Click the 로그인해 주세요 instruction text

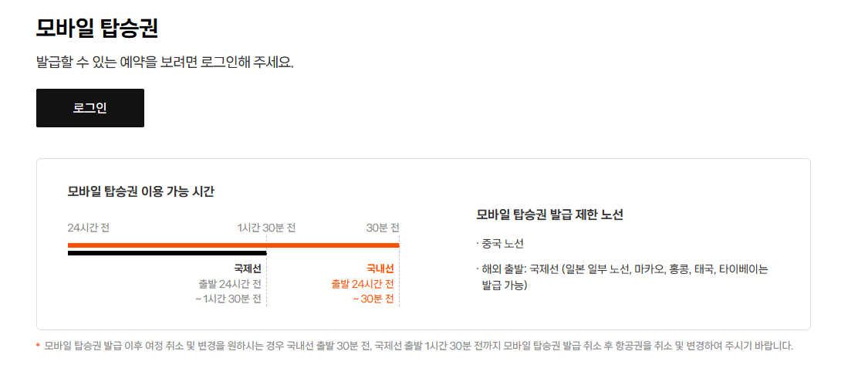164,62
